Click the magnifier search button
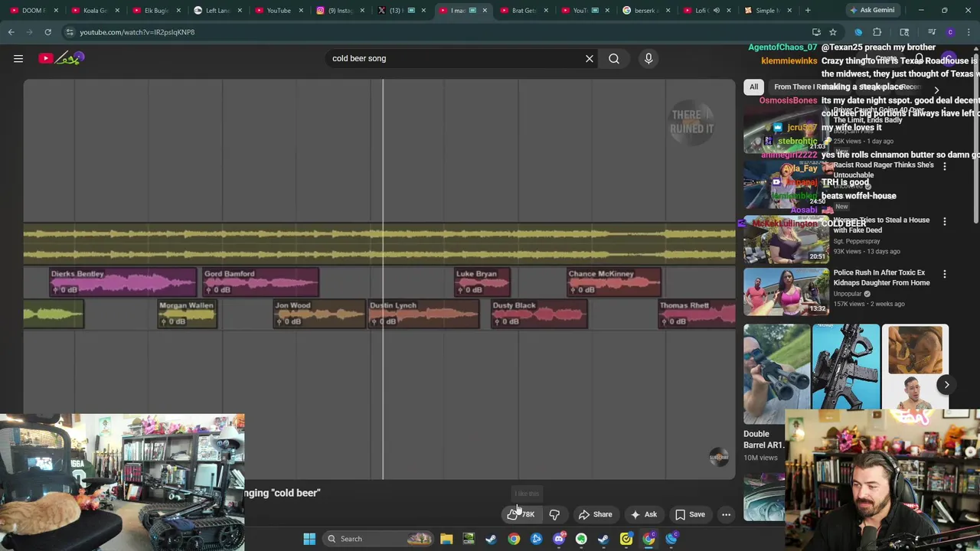The width and height of the screenshot is (980, 551). 614,58
